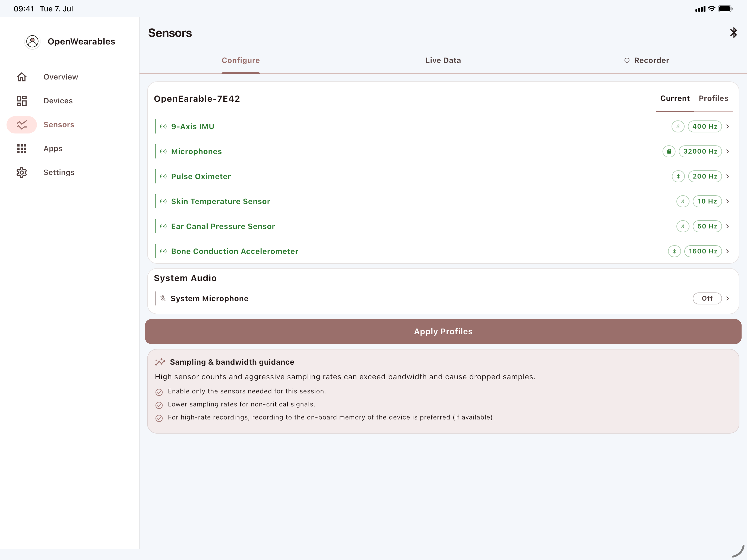Open the 10 Hz rate pill
Image resolution: width=747 pixels, height=560 pixels.
pyautogui.click(x=707, y=202)
